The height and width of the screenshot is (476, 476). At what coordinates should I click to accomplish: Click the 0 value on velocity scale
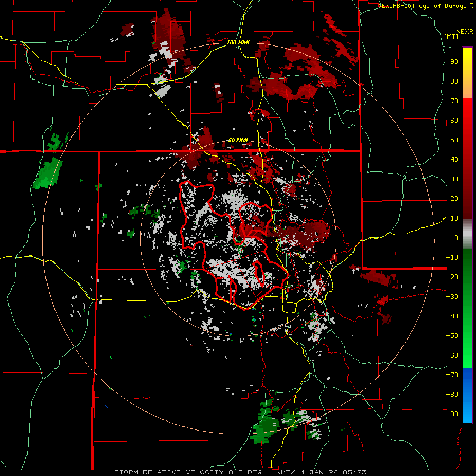pos(456,237)
